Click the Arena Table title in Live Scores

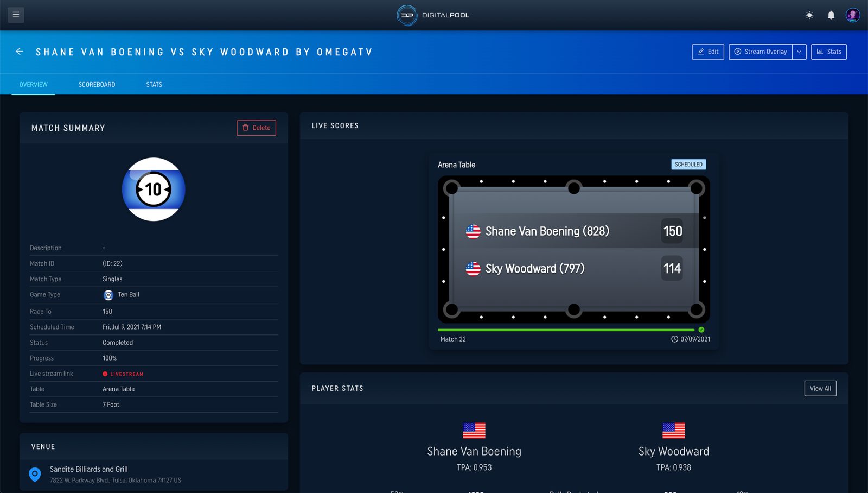point(457,165)
